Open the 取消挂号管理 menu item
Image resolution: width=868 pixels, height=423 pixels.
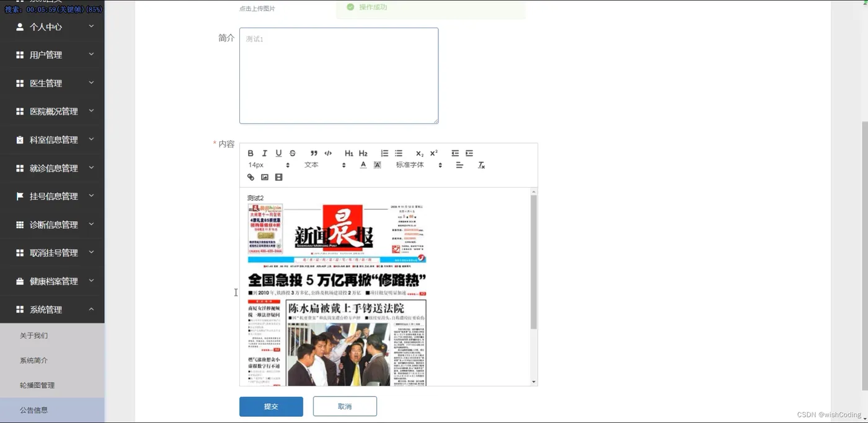click(52, 253)
